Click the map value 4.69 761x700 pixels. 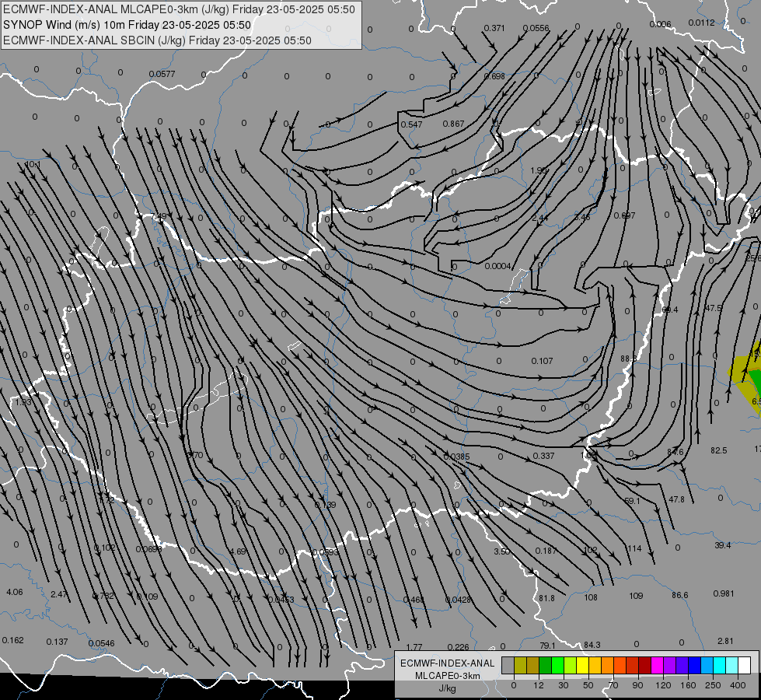(x=238, y=552)
